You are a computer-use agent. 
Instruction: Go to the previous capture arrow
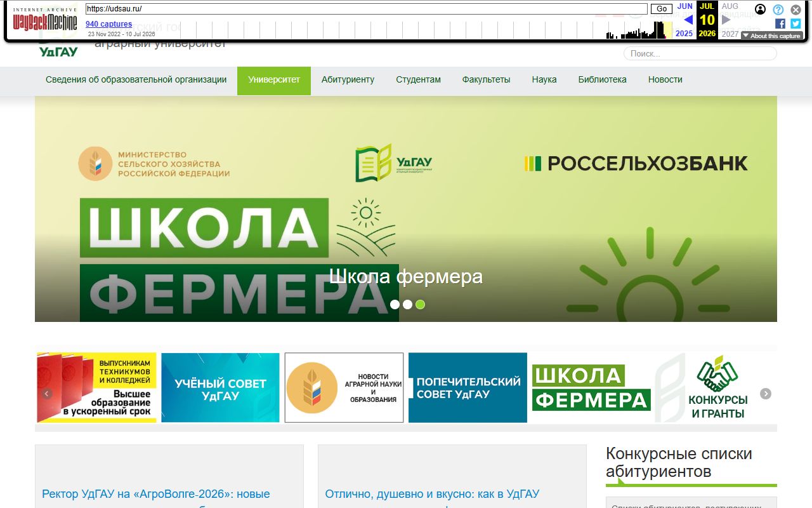[x=688, y=20]
